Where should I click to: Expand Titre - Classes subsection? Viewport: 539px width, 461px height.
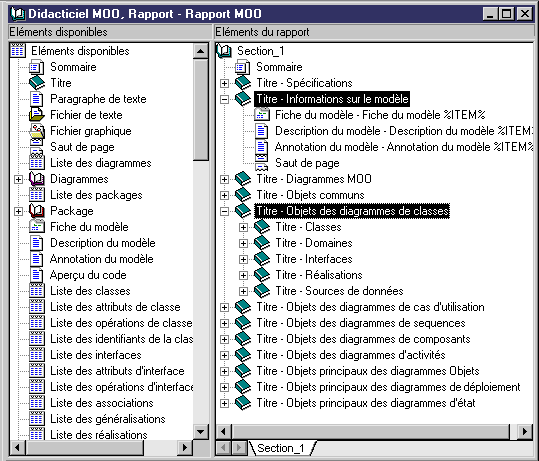coord(243,227)
